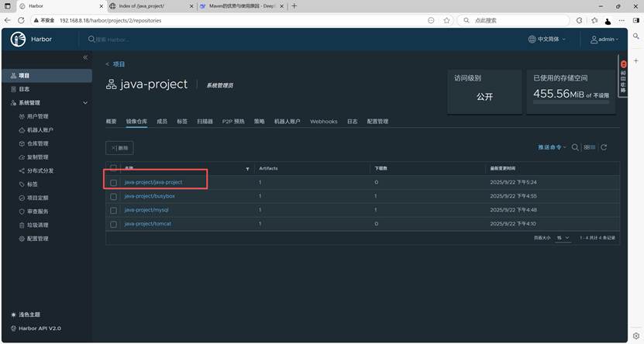
Task: Open browser sidebar settings gear
Action: (x=635, y=335)
